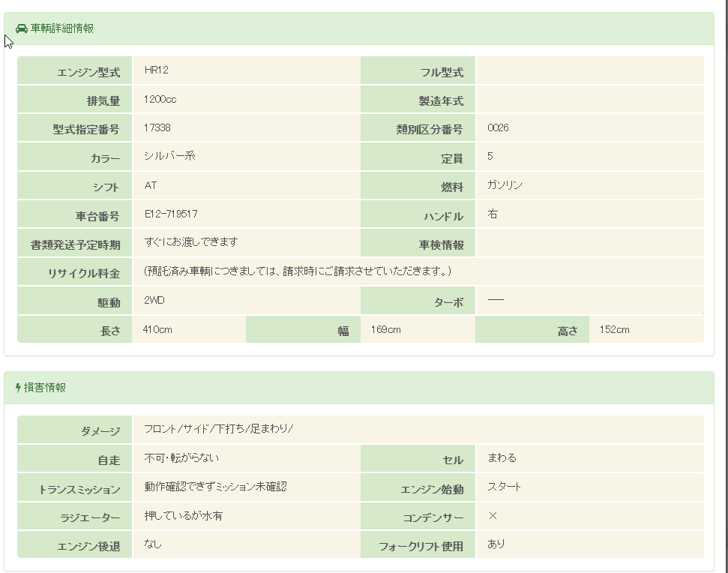The height and width of the screenshot is (573, 728).
Task: Select the chassis number E12-718517
Action: [x=171, y=214]
